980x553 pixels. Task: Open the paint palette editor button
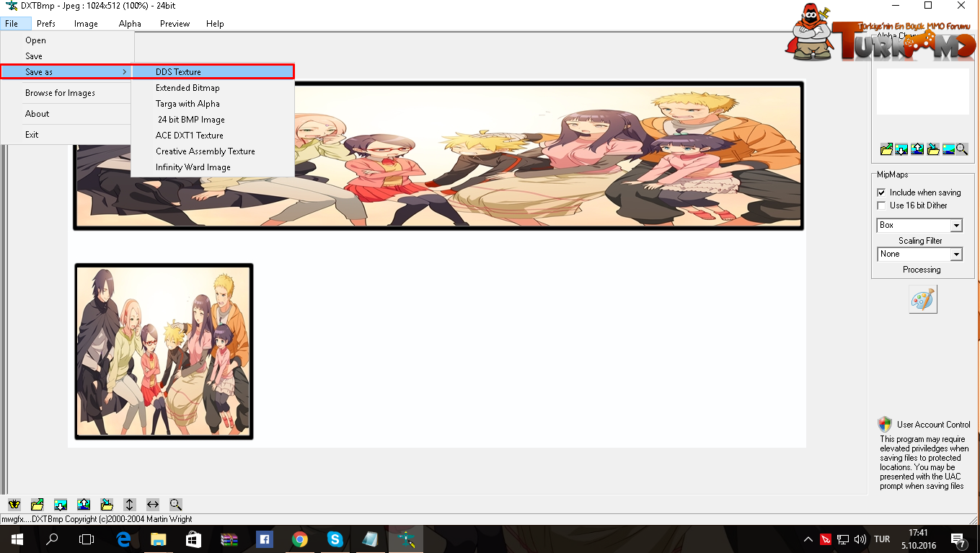pyautogui.click(x=922, y=300)
